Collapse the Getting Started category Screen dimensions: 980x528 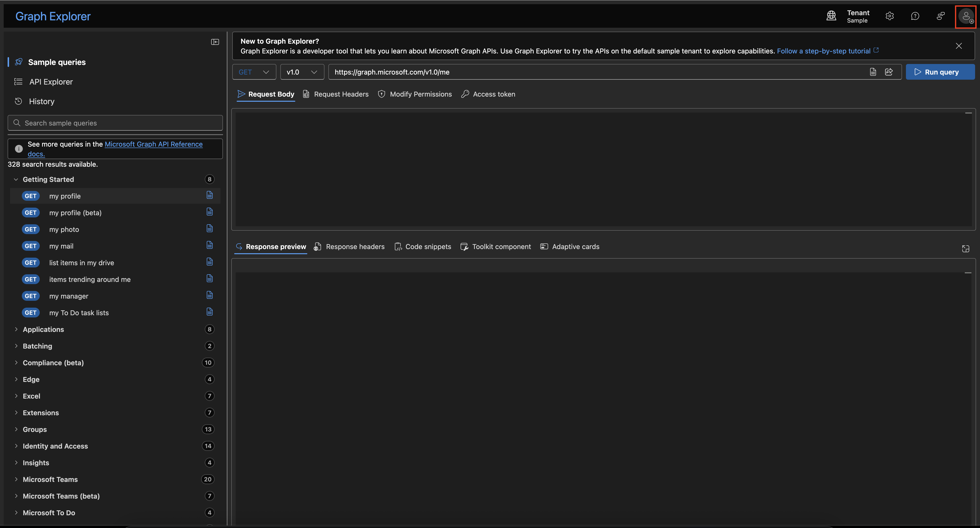point(16,179)
